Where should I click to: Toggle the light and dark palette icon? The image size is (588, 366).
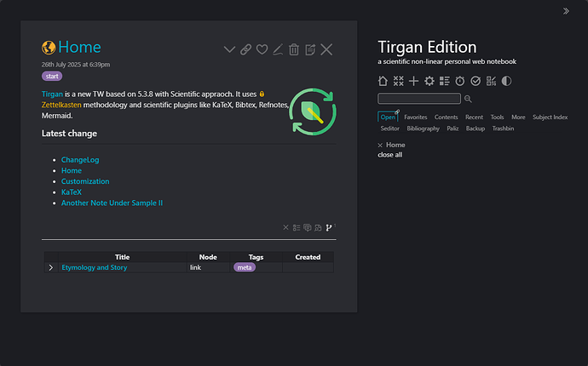[x=506, y=81]
